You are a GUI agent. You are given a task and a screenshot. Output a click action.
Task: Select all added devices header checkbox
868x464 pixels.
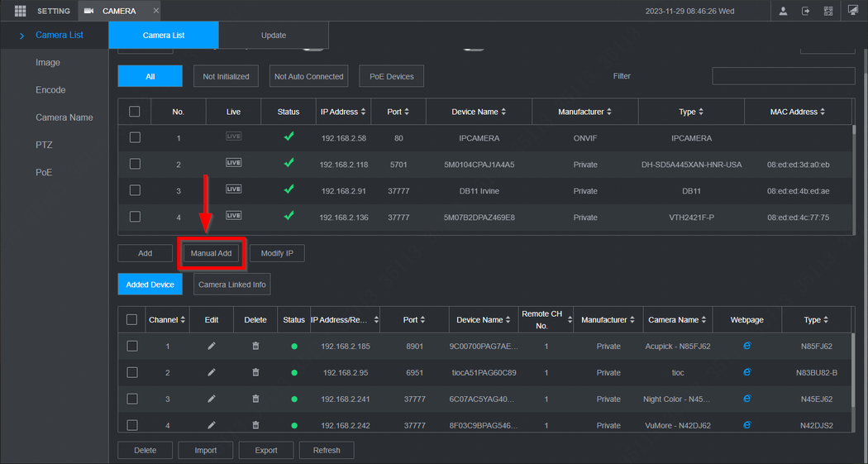[131, 319]
